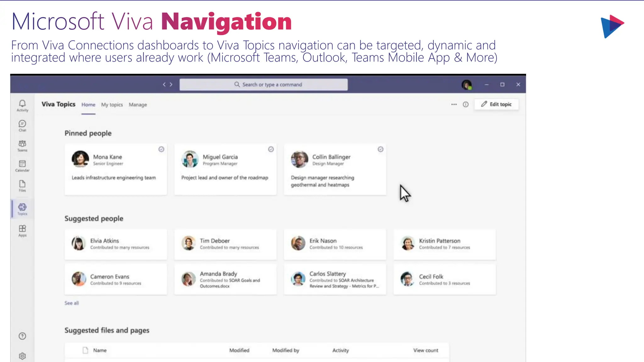Open Calendar in the sidebar
Image resolution: width=644 pixels, height=362 pixels.
[22, 166]
